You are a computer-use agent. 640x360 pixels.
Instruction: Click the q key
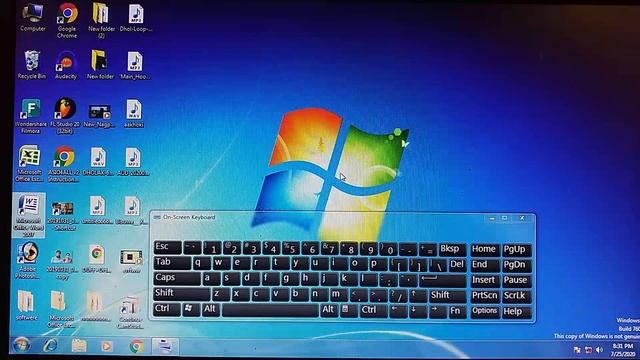[x=201, y=263]
